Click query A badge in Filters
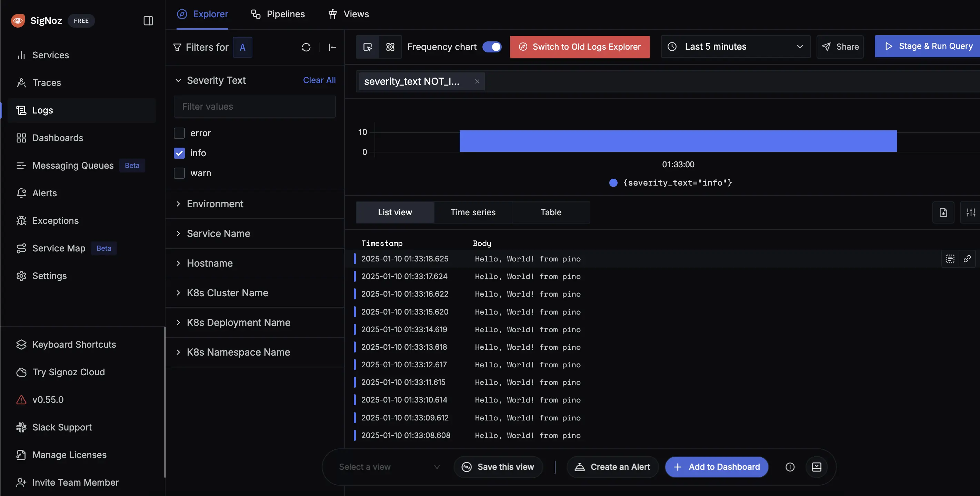Screen dimensions: 980x496 tap(242, 47)
